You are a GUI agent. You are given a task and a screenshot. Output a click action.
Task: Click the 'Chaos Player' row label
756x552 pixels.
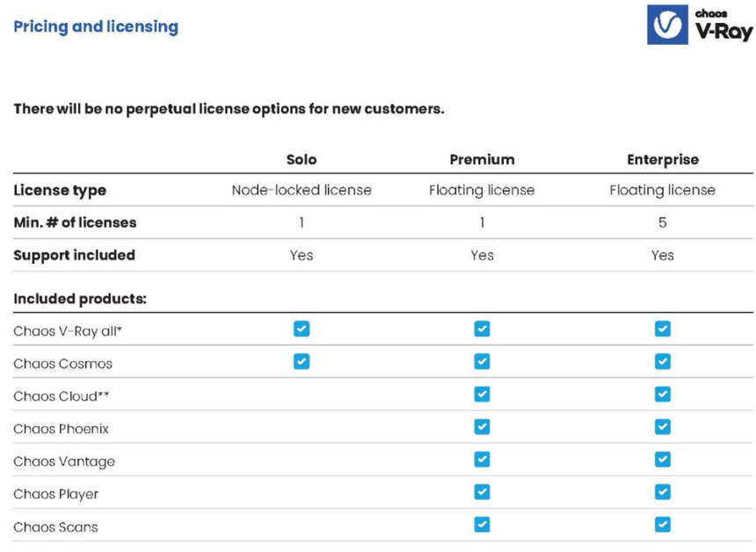pos(55,494)
